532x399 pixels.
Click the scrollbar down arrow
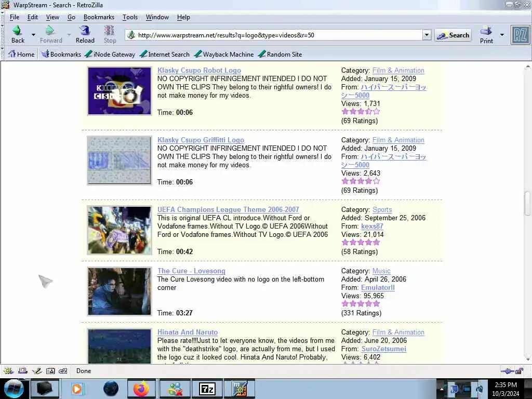(x=527, y=360)
